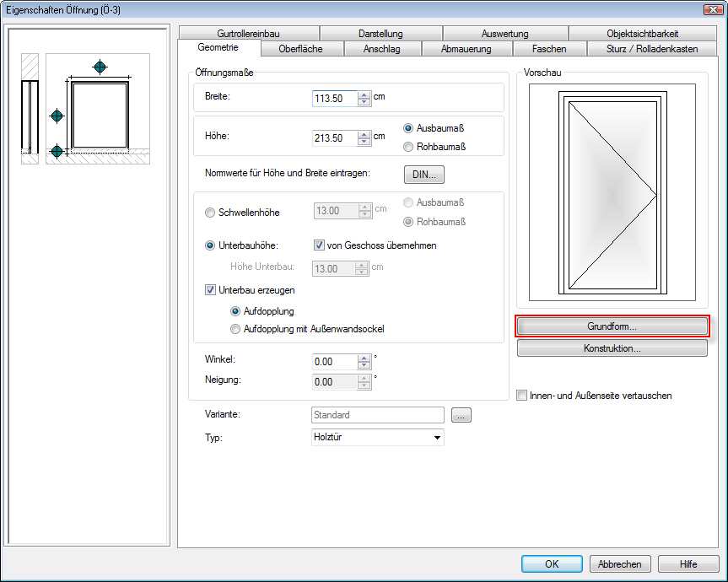
Task: Switch to the Faschen tab
Action: tap(549, 49)
